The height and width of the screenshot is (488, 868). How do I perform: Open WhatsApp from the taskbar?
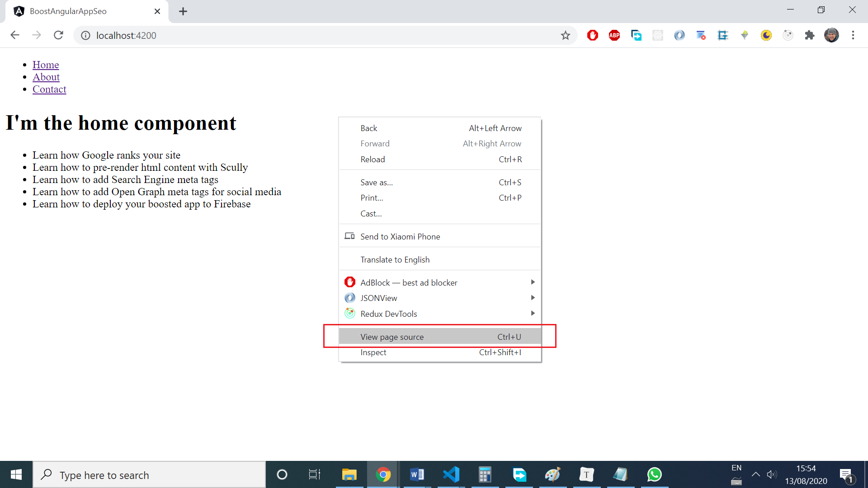(x=655, y=474)
